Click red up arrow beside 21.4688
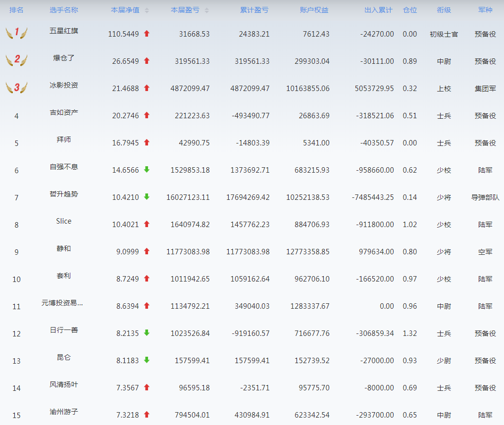 147,88
